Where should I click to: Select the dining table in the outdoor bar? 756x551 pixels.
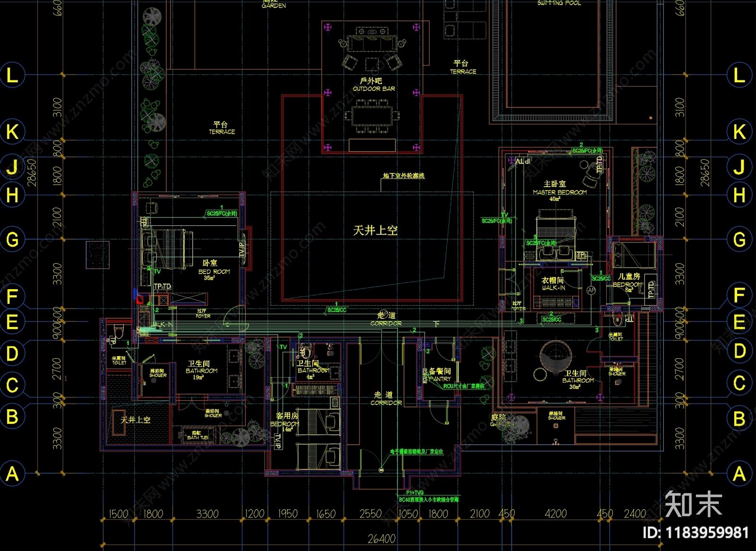click(372, 116)
